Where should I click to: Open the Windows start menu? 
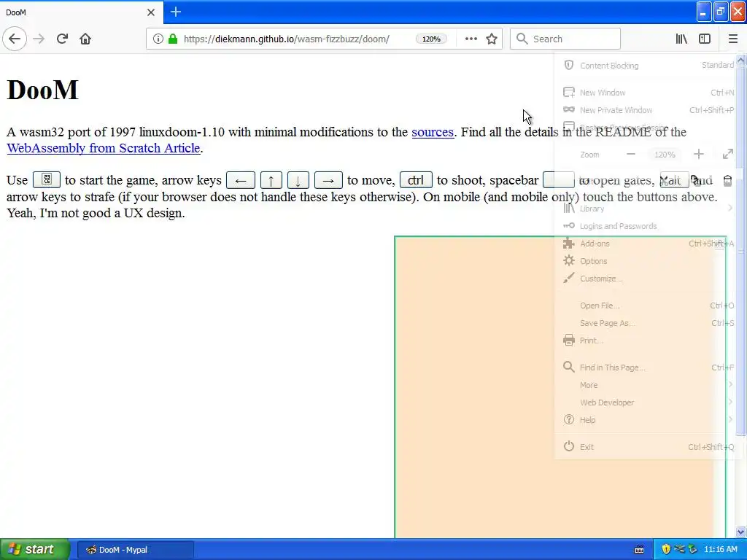34,549
